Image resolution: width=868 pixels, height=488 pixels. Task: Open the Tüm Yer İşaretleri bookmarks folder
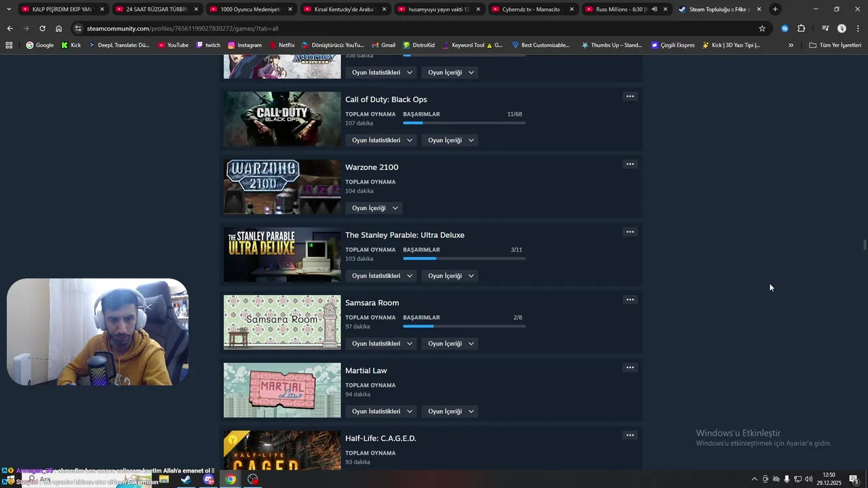click(835, 45)
